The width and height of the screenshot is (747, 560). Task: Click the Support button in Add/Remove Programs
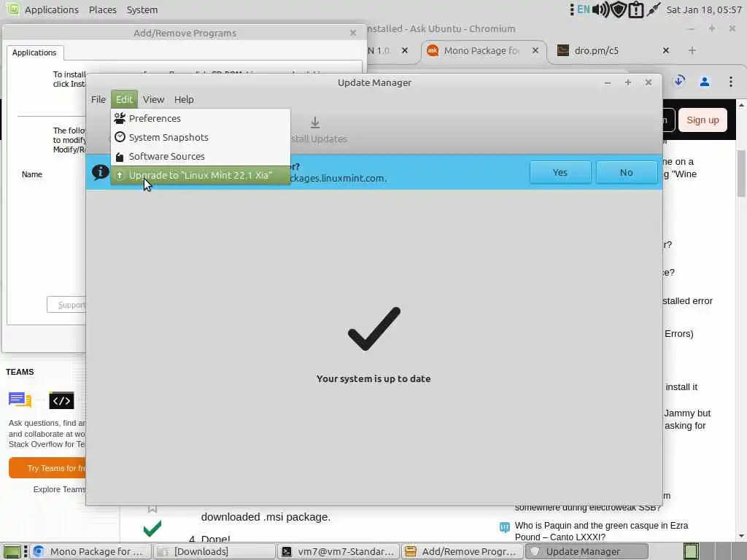coord(66,305)
